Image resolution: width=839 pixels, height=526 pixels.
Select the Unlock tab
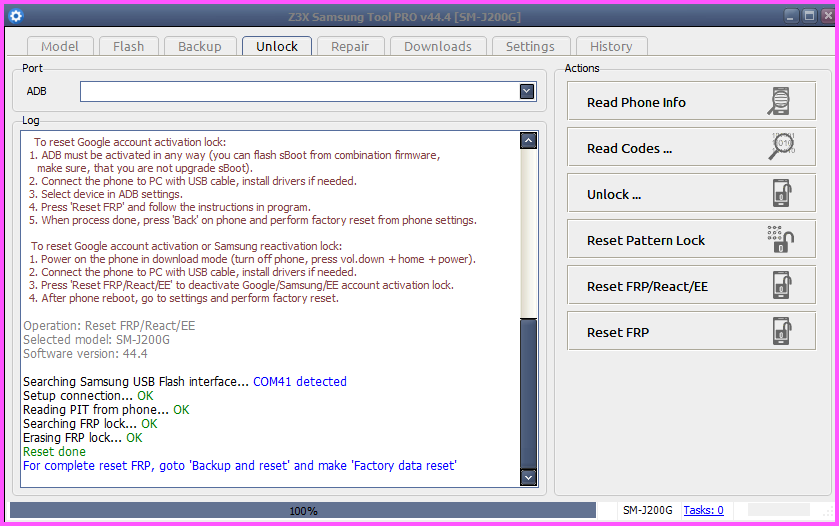(x=277, y=46)
